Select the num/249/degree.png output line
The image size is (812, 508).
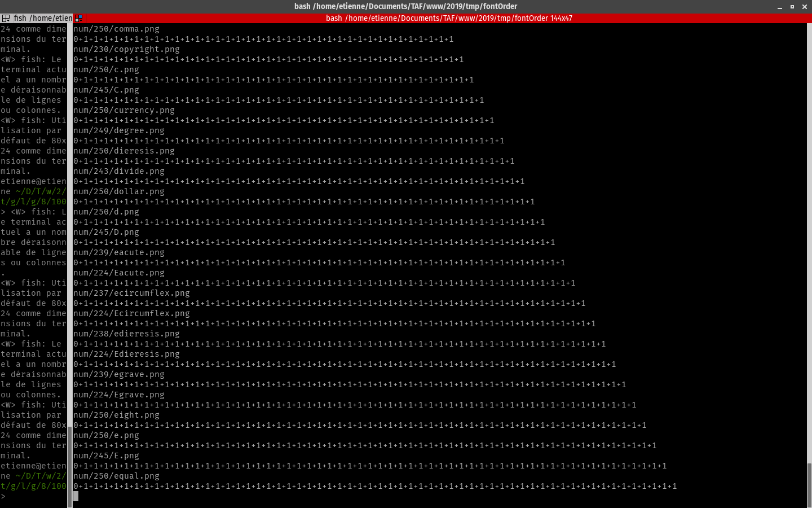click(119, 130)
